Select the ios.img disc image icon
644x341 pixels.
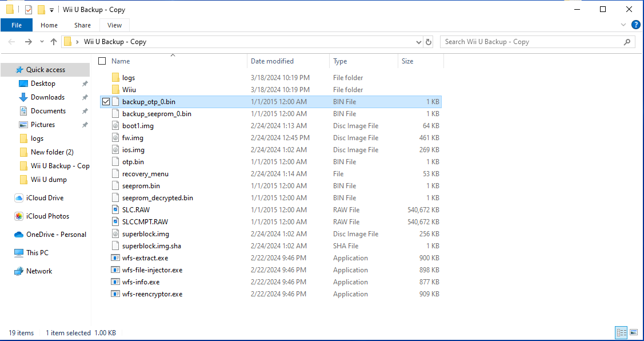115,150
